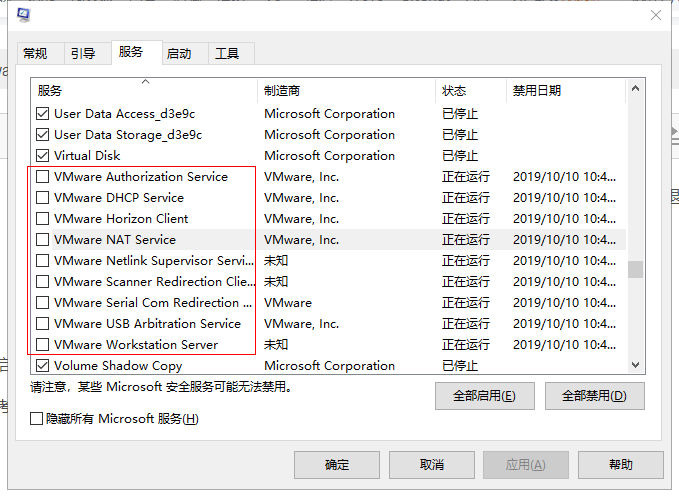Enable VMware Workstation Server checkbox
Screen dimensions: 679x497
[x=42, y=345]
